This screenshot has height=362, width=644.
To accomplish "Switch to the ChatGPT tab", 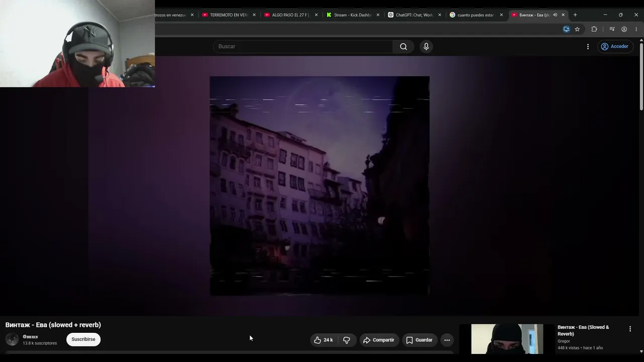I will [415, 15].
